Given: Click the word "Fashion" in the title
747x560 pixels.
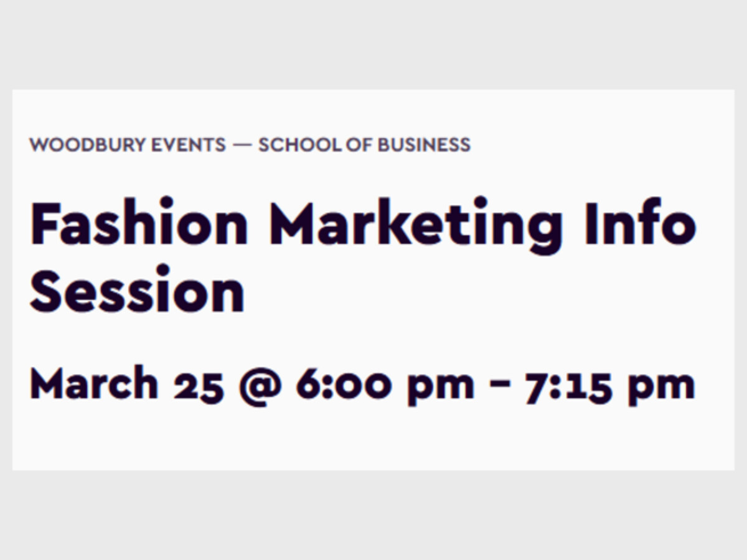Looking at the screenshot, I should pyautogui.click(x=139, y=223).
